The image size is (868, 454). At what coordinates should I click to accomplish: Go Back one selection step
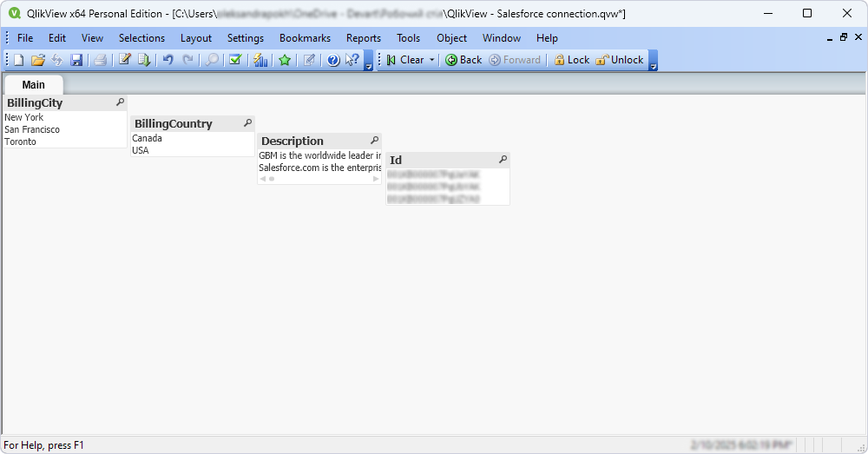coord(464,60)
